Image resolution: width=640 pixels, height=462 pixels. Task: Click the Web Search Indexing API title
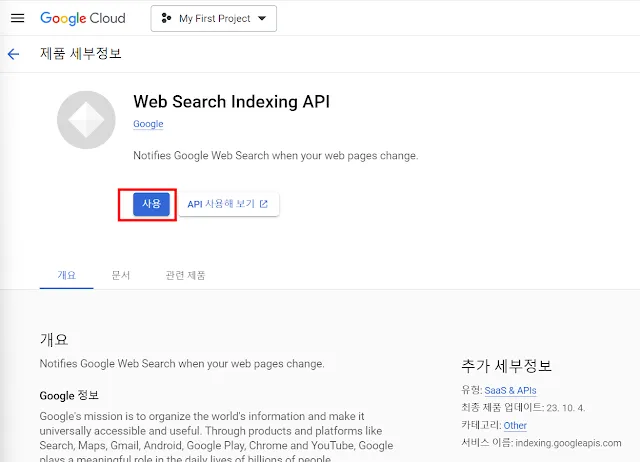[231, 102]
